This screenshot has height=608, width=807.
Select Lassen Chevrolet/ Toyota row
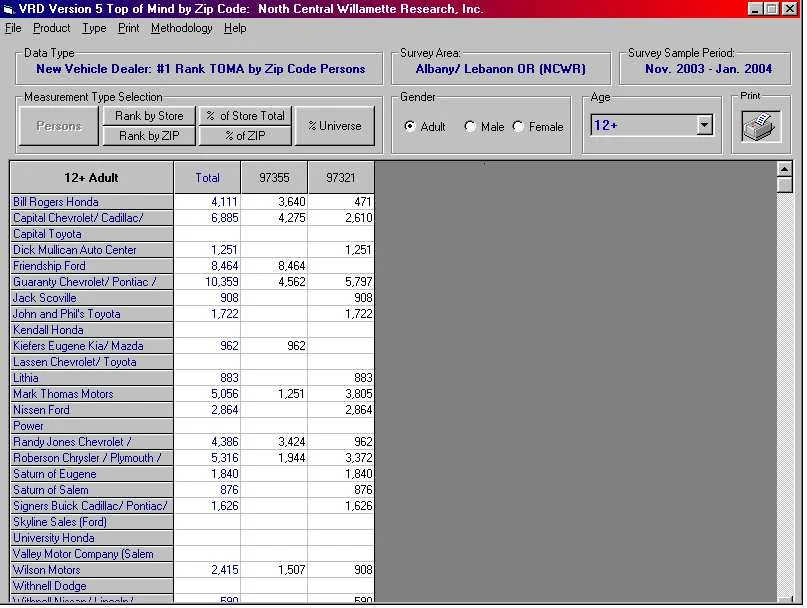[x=92, y=361]
